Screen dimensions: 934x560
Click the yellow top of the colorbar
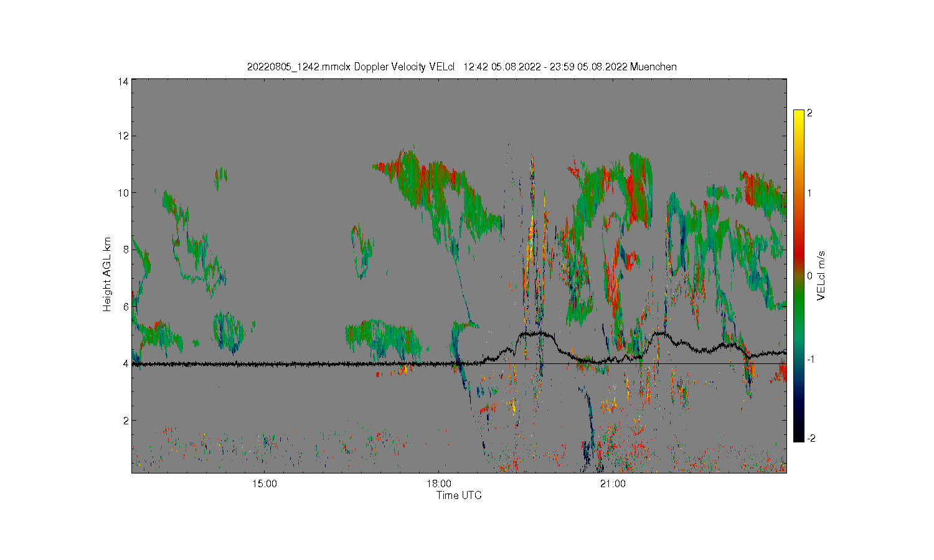click(798, 116)
